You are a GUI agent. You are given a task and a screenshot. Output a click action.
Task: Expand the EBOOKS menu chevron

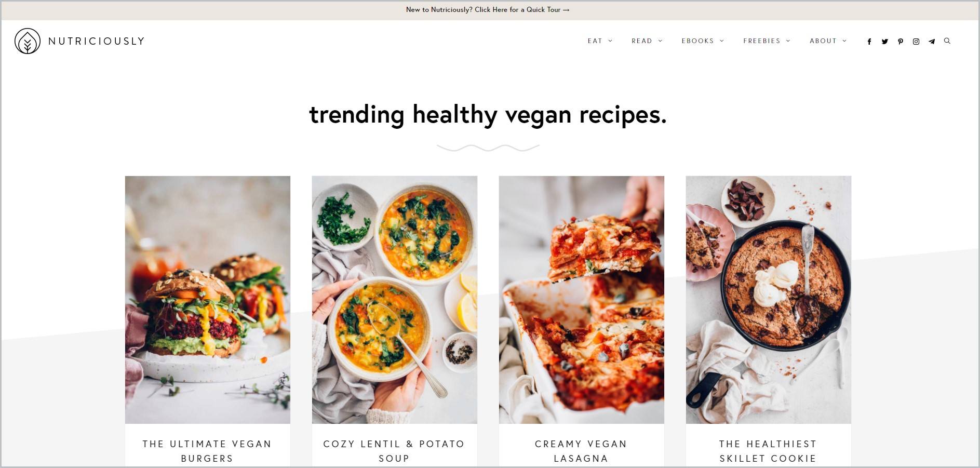[x=721, y=41]
